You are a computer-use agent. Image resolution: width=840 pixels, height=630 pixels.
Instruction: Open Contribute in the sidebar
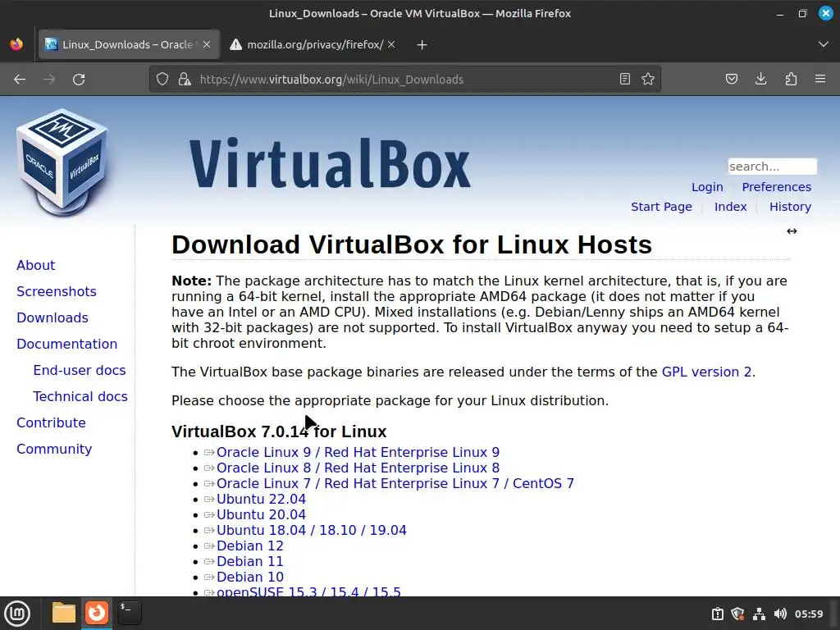click(x=51, y=422)
